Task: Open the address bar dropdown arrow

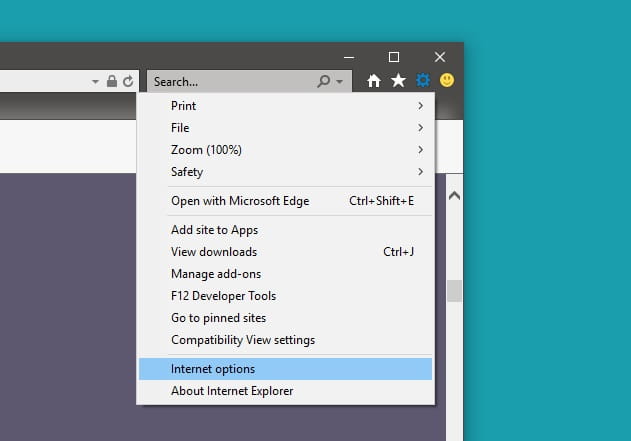Action: (x=95, y=82)
